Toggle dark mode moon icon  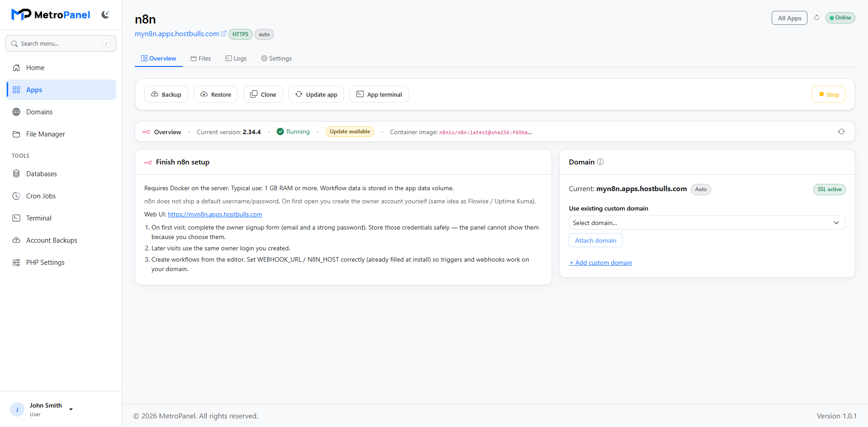coord(105,14)
